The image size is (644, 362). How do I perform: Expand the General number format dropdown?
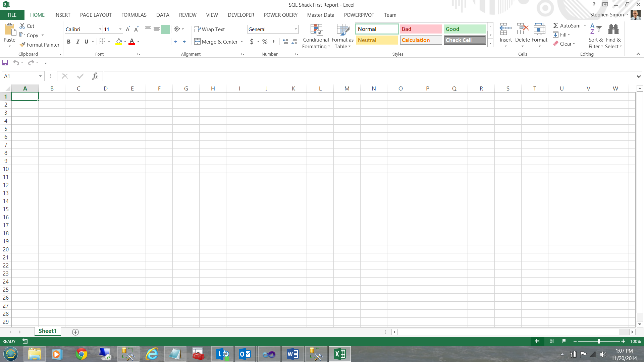(x=296, y=29)
